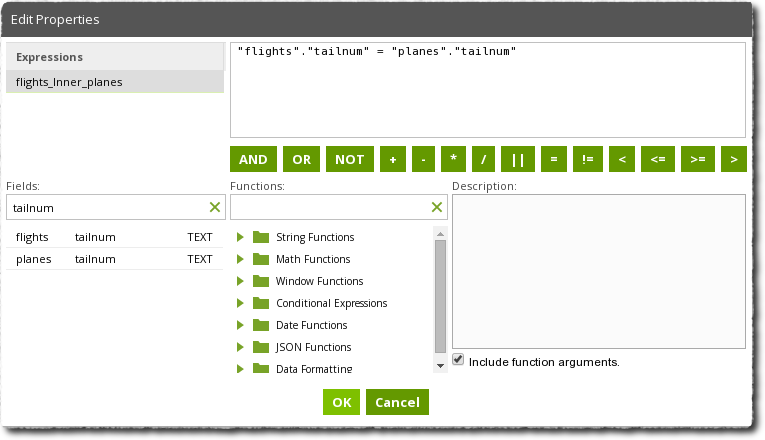Insert the AND operator

pos(253,159)
